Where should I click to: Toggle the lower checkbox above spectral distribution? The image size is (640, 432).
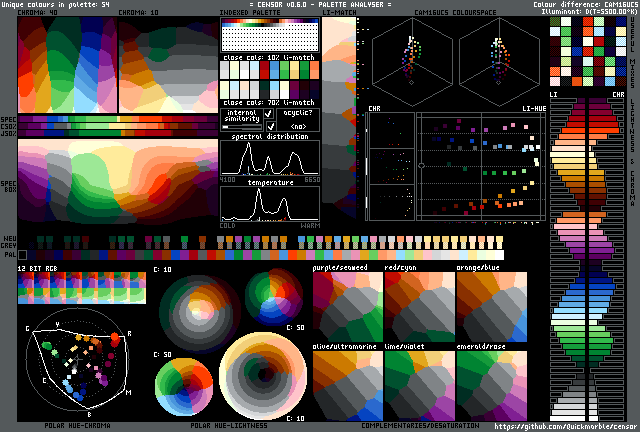[x=268, y=127]
